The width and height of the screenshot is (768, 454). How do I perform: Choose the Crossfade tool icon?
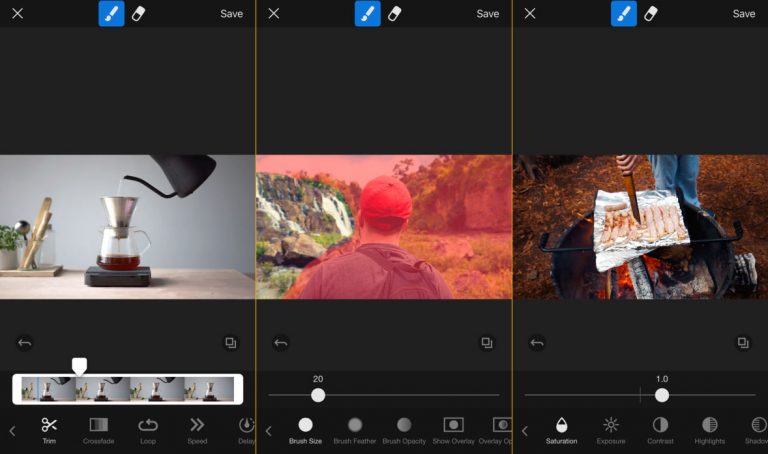98,430
